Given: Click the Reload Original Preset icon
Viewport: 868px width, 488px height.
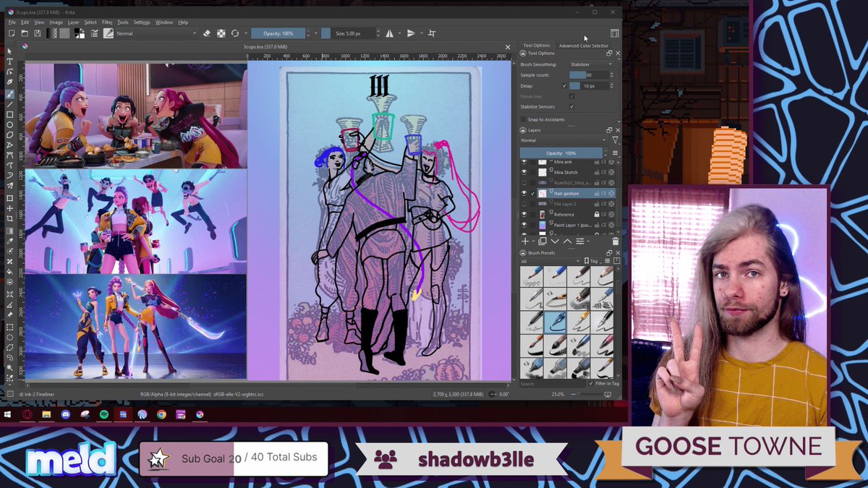Looking at the screenshot, I should 235,33.
